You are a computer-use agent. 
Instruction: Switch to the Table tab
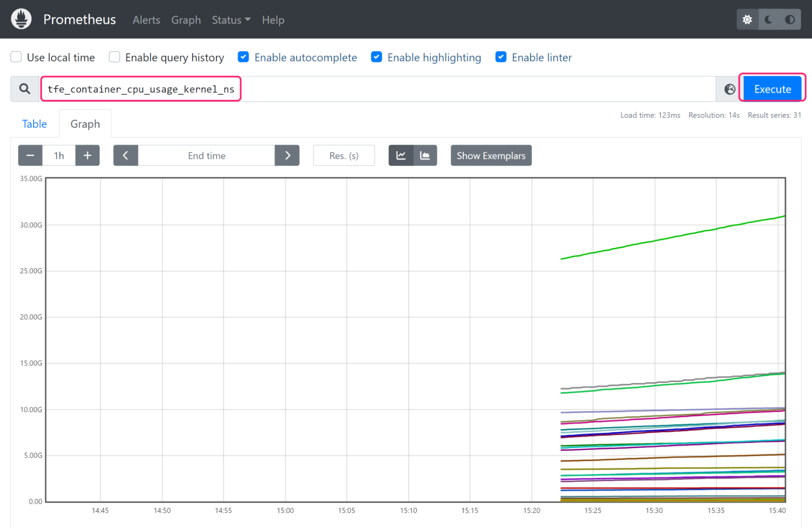point(34,124)
